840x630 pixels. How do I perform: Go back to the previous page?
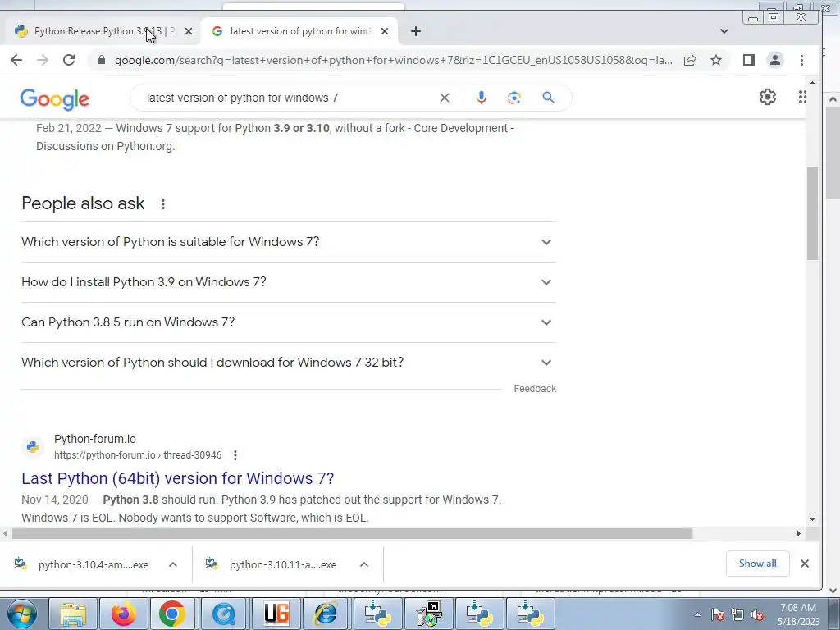coord(16,60)
